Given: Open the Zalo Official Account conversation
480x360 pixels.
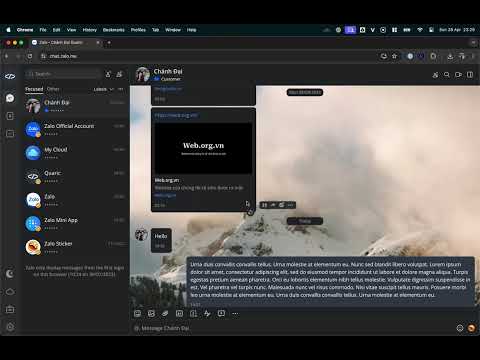Looking at the screenshot, I should (76, 129).
